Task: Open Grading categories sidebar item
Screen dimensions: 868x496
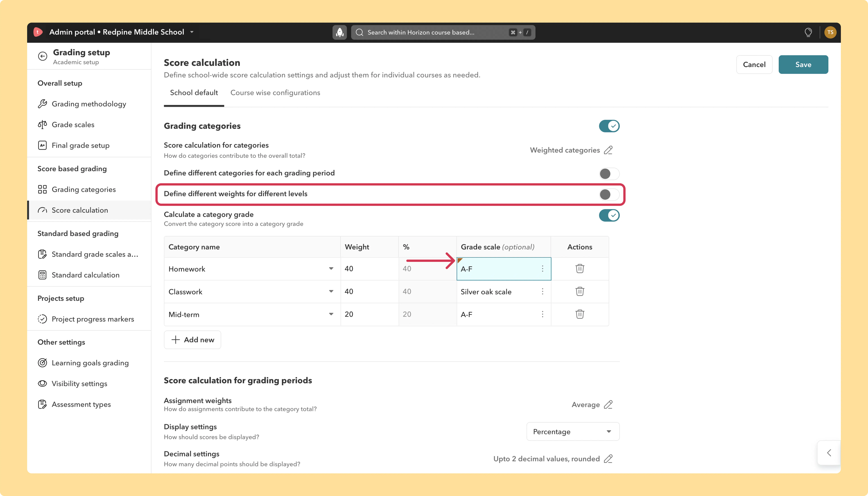Action: pyautogui.click(x=89, y=189)
